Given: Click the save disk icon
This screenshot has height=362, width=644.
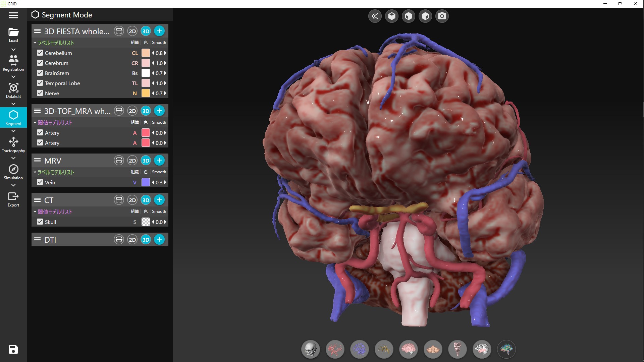Looking at the screenshot, I should tap(13, 349).
